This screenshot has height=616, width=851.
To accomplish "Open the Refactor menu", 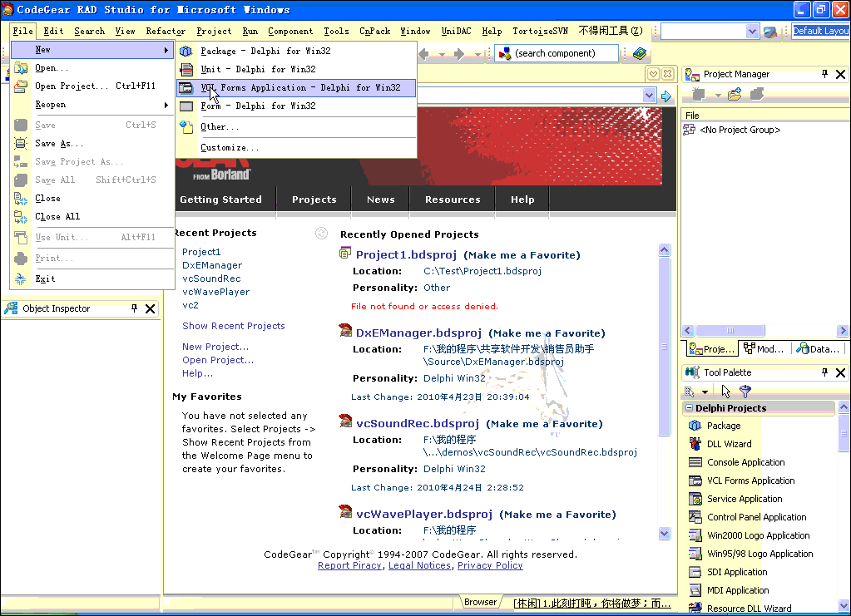I will (166, 31).
